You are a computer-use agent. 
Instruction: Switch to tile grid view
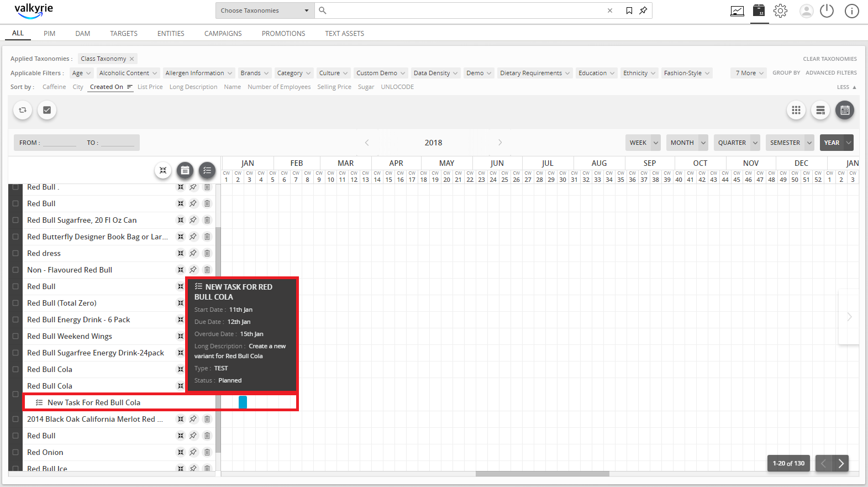tap(796, 110)
